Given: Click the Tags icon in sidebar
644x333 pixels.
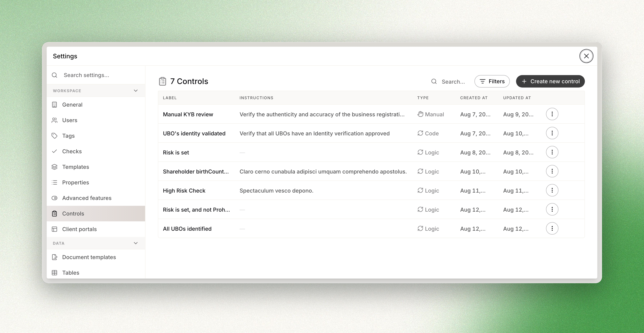Looking at the screenshot, I should 54,136.
